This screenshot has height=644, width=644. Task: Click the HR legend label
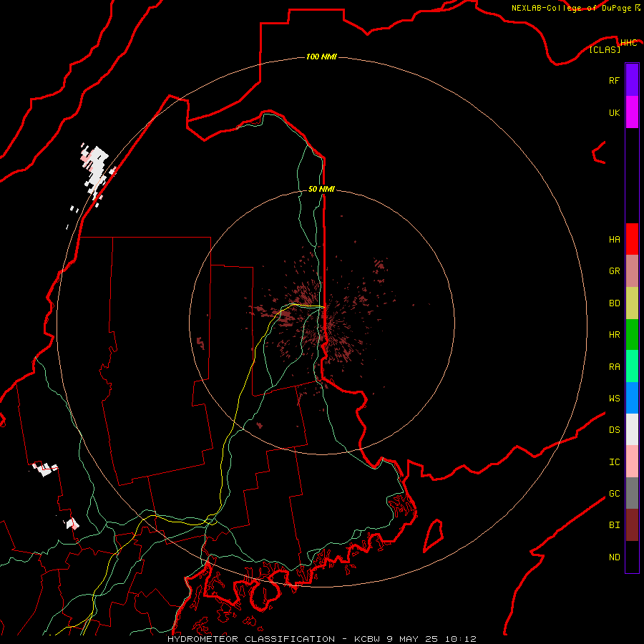tap(614, 335)
